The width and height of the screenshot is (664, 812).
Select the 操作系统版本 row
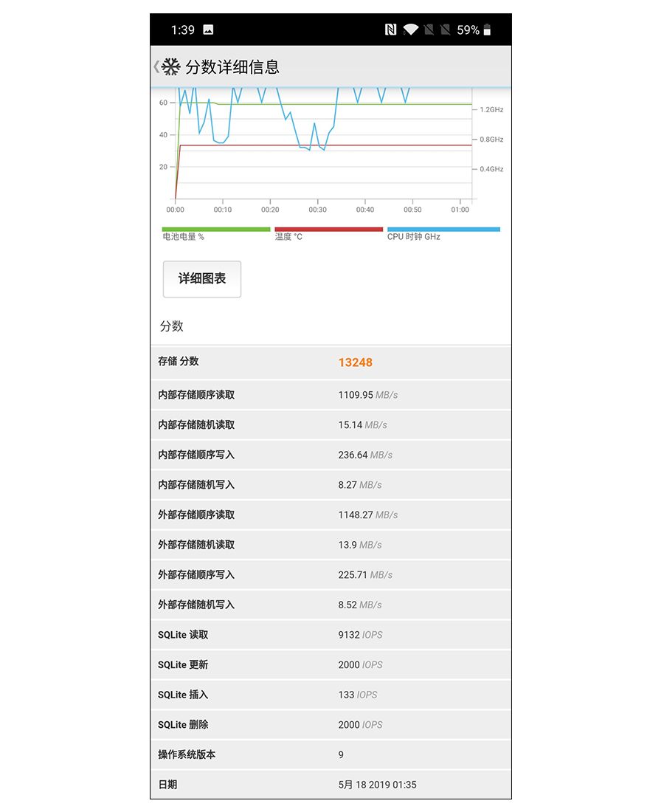click(x=332, y=754)
